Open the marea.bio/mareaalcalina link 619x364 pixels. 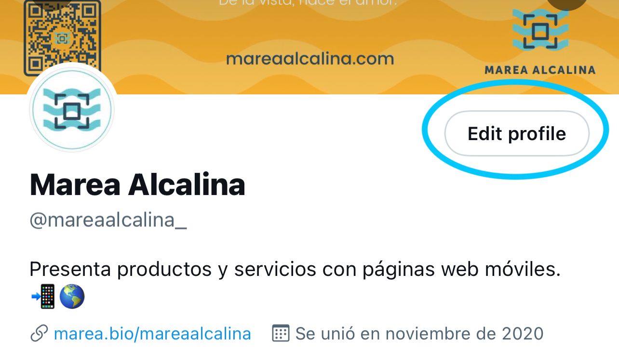[152, 333]
